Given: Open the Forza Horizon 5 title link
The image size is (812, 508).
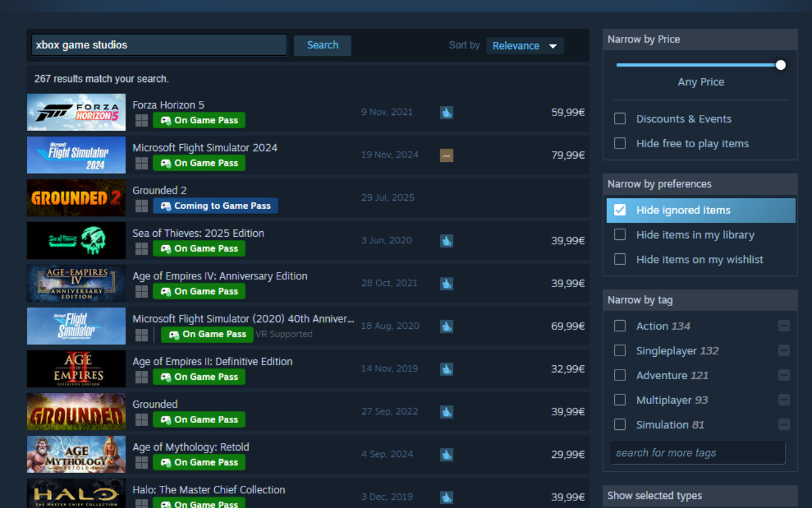Looking at the screenshot, I should pyautogui.click(x=168, y=105).
